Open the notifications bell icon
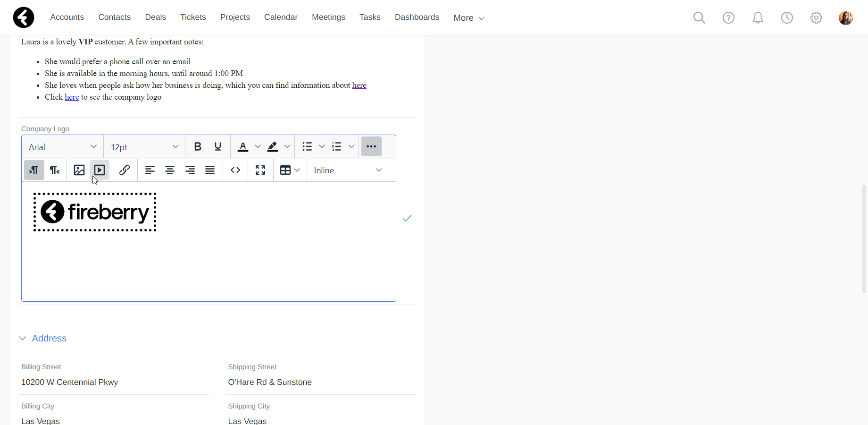 tap(758, 18)
